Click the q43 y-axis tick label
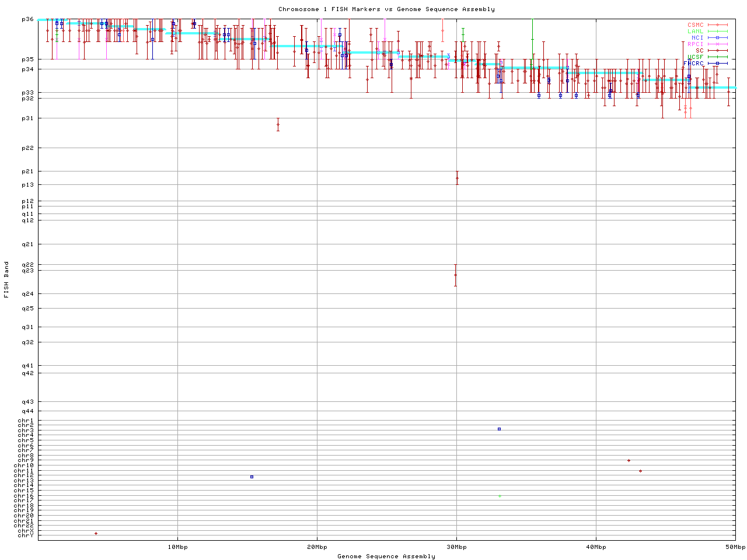747x560 pixels. (x=27, y=401)
